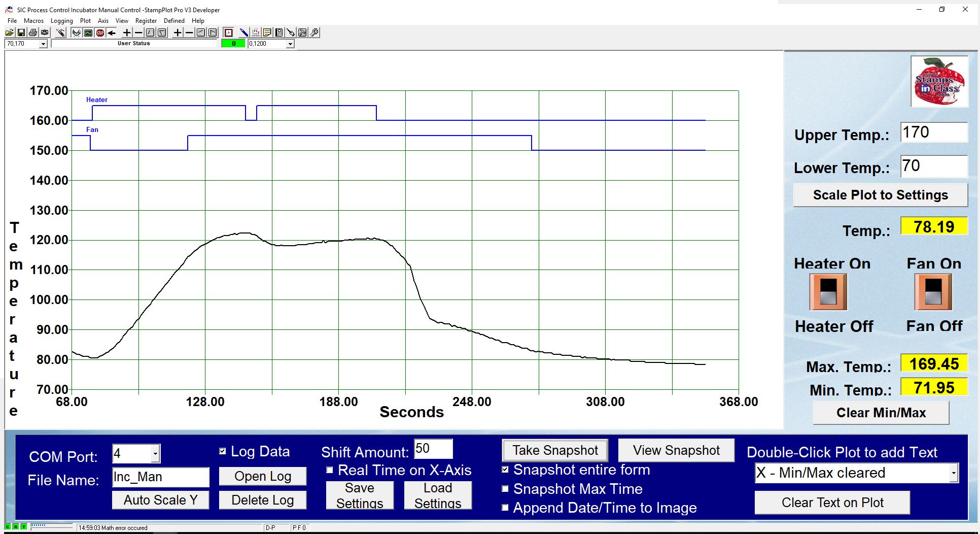
Task: Click the red clock toolbar icon
Action: point(229,32)
